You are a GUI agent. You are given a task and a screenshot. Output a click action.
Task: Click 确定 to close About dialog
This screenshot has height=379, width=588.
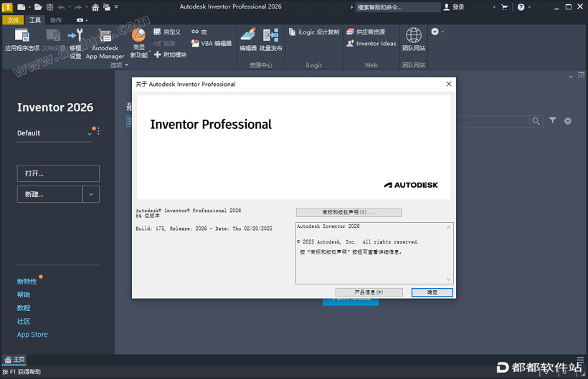tap(432, 292)
